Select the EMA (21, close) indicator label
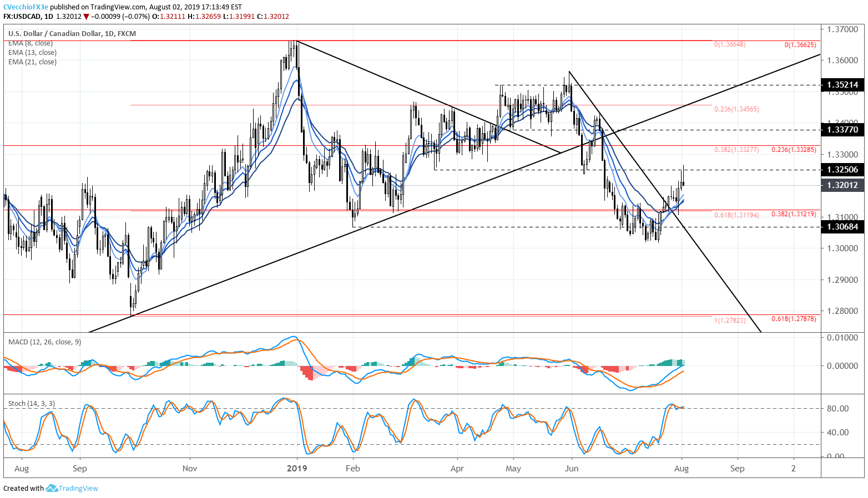 pos(32,62)
